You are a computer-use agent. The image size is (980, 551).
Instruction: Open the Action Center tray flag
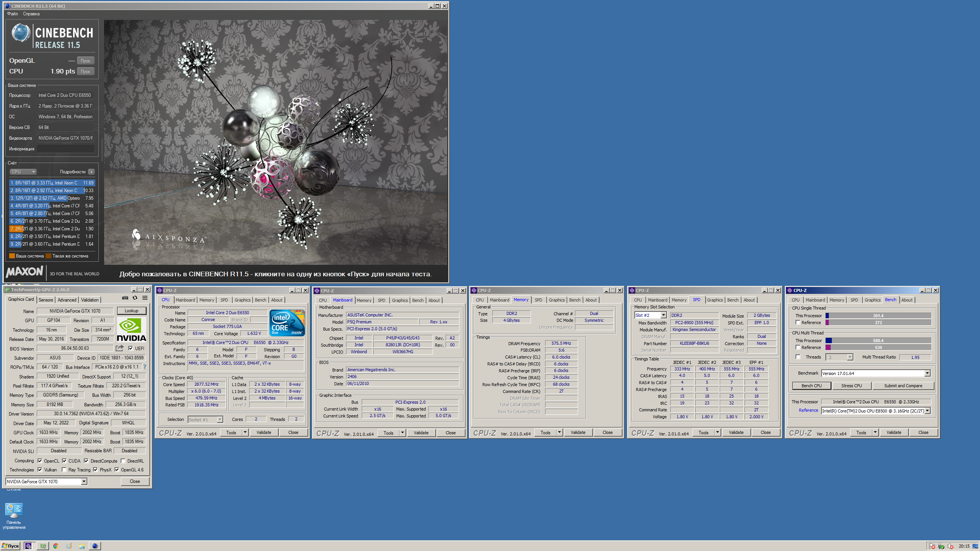(932, 546)
